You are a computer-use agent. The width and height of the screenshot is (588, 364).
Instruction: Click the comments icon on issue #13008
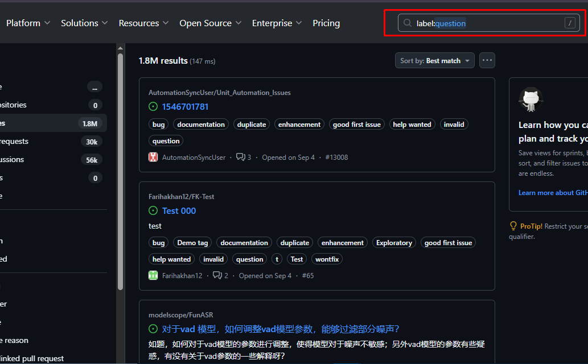pyautogui.click(x=240, y=157)
